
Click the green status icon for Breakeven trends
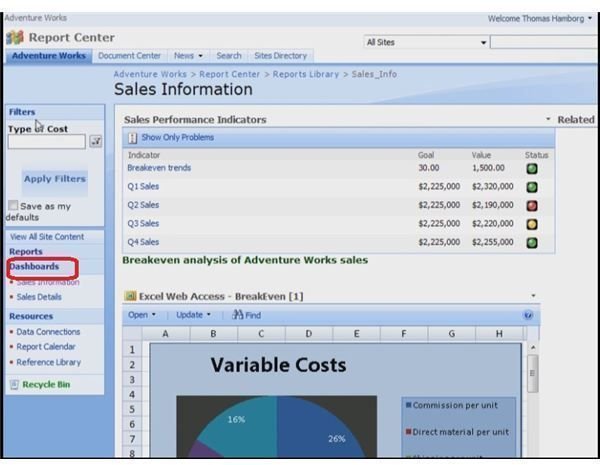pyautogui.click(x=532, y=168)
